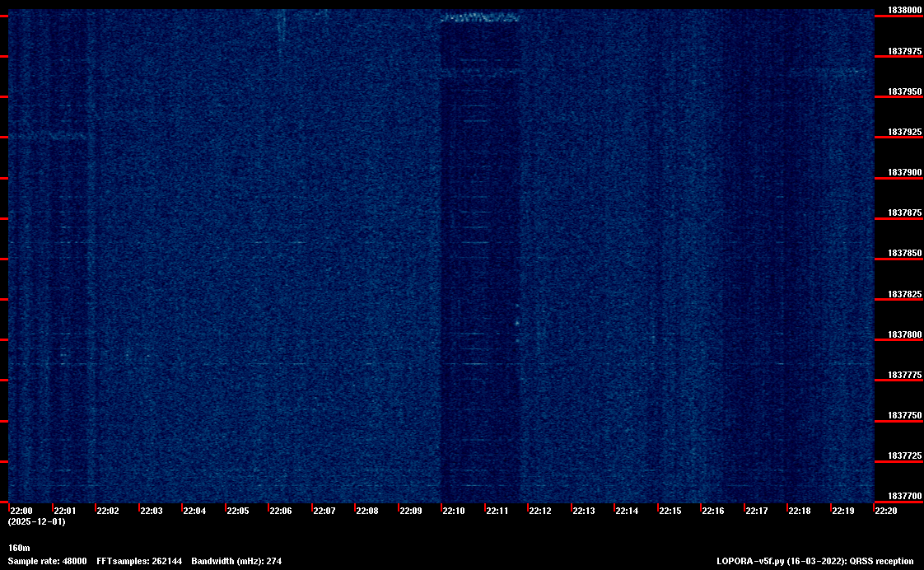Click the 1837825 frequency label
Viewport: 924px width, 570px height.
click(904, 294)
